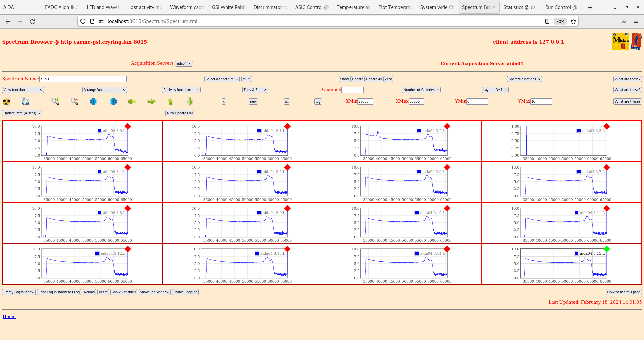Click the blue refresh arrows icon

tap(25, 102)
